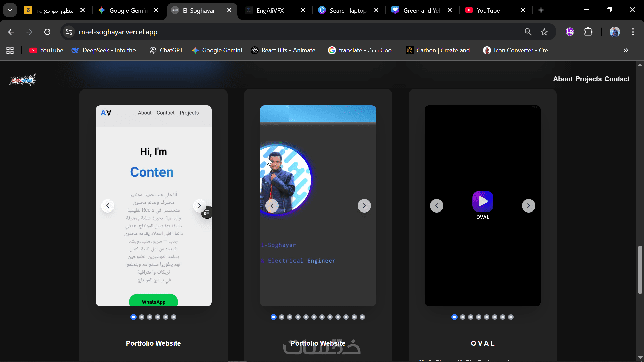Expand the tab search dropdown arrow
This screenshot has width=644, height=362.
pyautogui.click(x=10, y=10)
